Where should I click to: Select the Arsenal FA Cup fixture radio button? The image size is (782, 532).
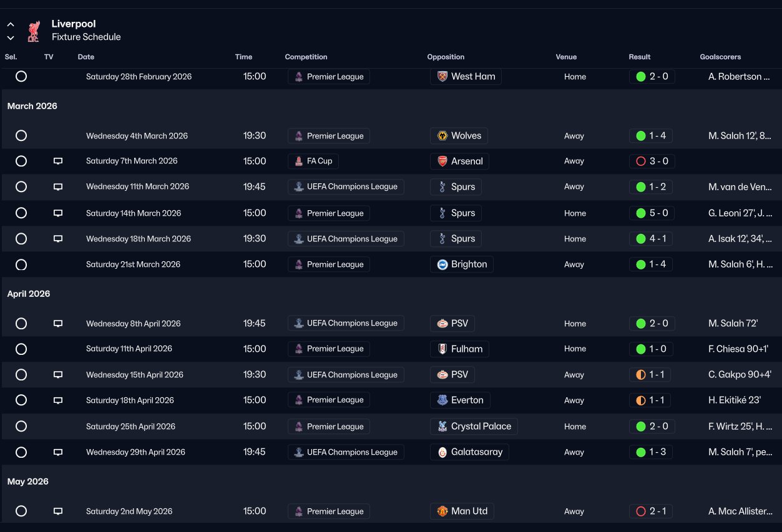coord(21,161)
